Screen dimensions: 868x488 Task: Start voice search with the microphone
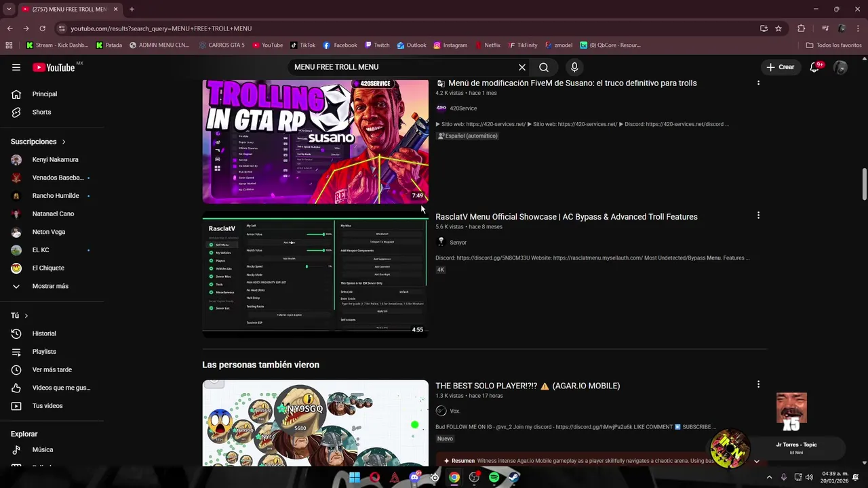pyautogui.click(x=574, y=67)
